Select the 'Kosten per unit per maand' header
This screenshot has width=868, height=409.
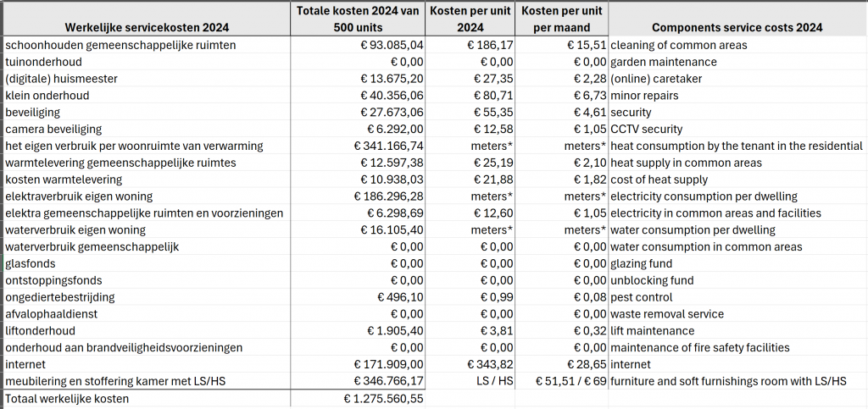(x=562, y=19)
